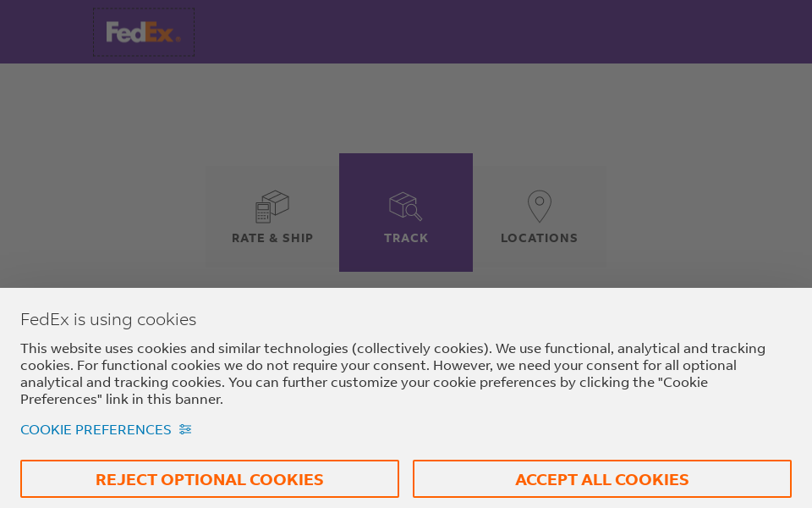The image size is (812, 508).
Task: Click the empty purple header bar area
Action: point(507,32)
